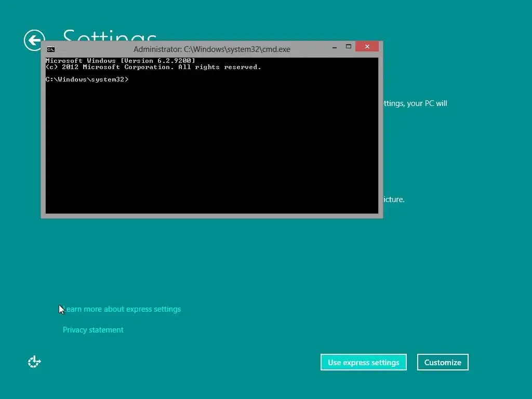Open the Privacy statement link
The height and width of the screenshot is (399, 532).
[x=93, y=330]
